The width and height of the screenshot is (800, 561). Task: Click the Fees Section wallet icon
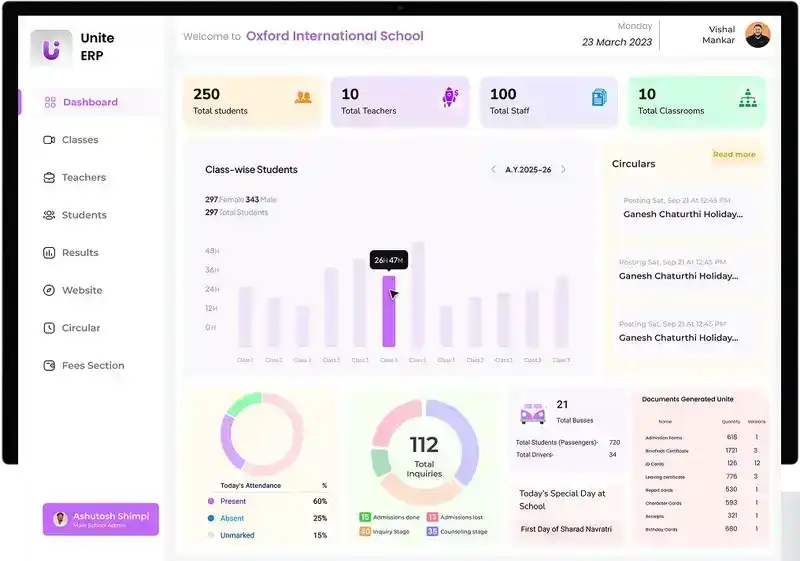click(x=49, y=366)
